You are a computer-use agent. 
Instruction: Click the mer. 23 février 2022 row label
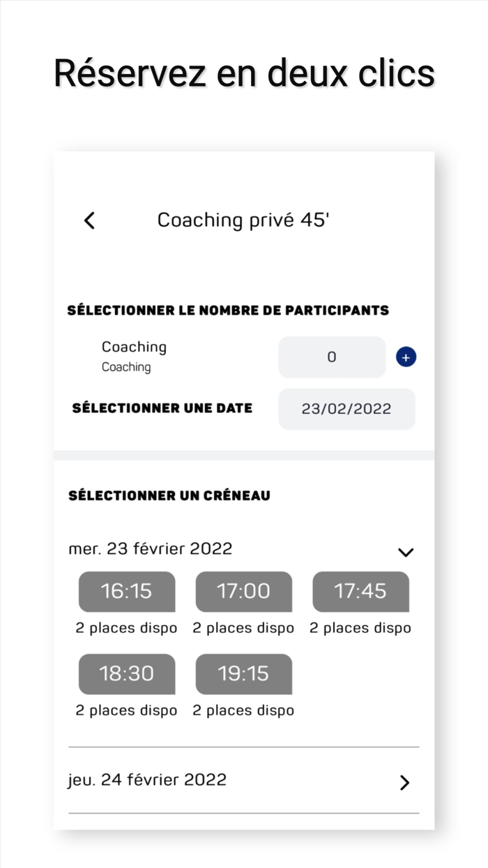151,549
